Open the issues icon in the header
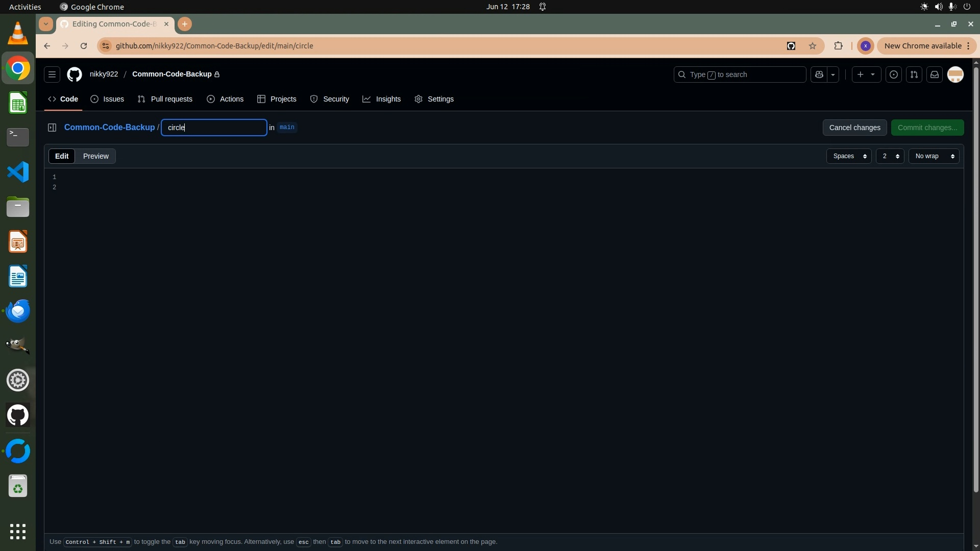 tap(893, 74)
